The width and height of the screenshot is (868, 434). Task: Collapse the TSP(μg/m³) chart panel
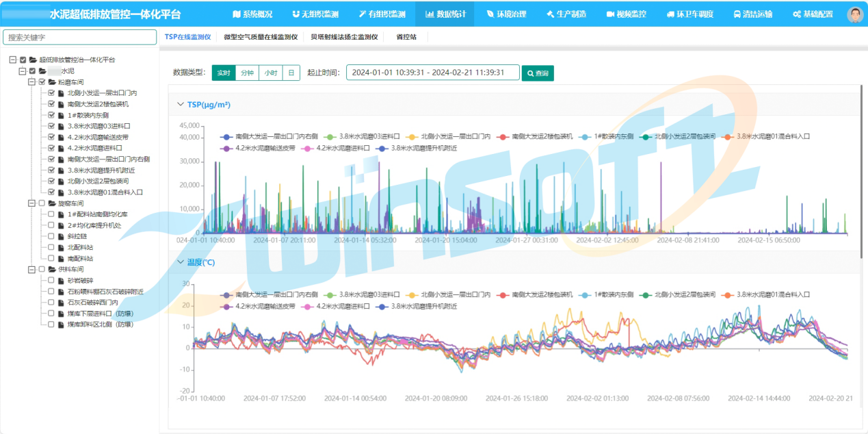pos(181,105)
